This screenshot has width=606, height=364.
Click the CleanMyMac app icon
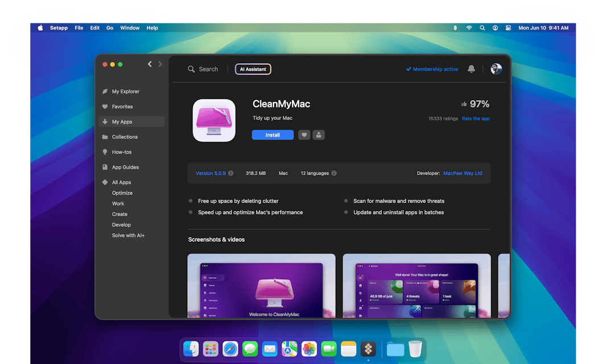214,120
